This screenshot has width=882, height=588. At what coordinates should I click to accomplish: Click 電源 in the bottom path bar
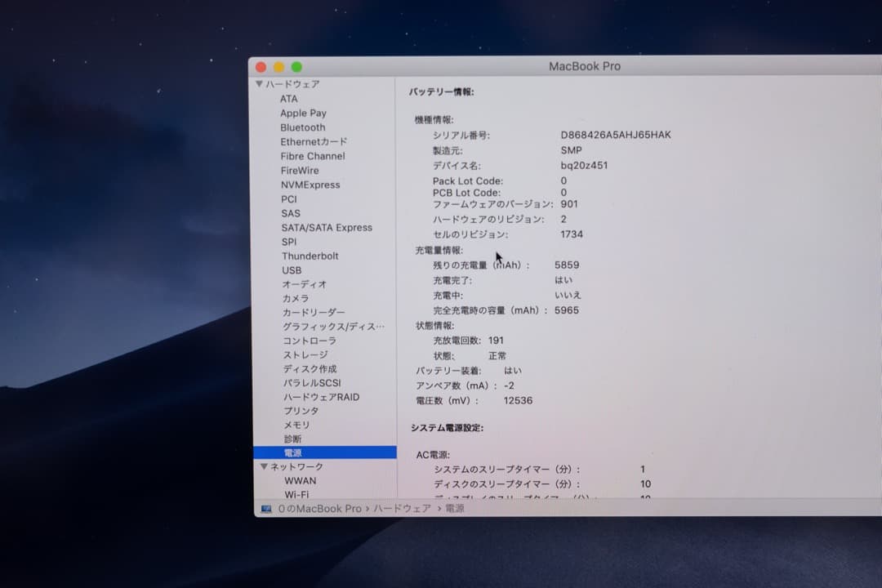pos(455,509)
